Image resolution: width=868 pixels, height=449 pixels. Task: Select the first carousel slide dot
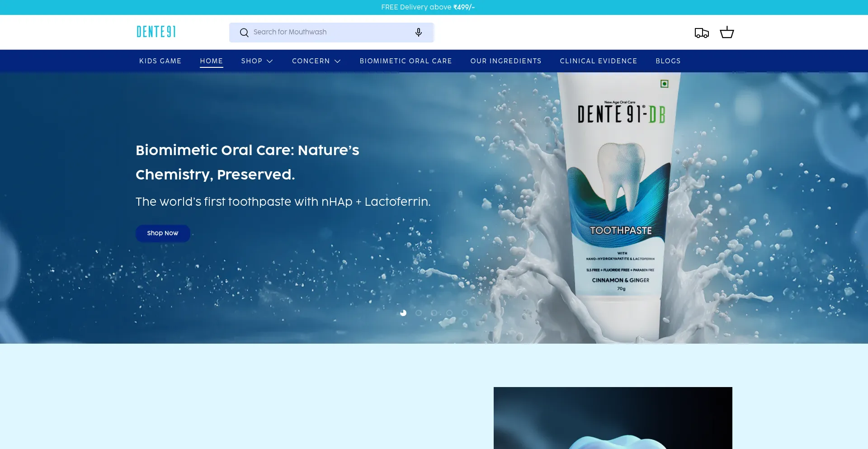point(403,313)
